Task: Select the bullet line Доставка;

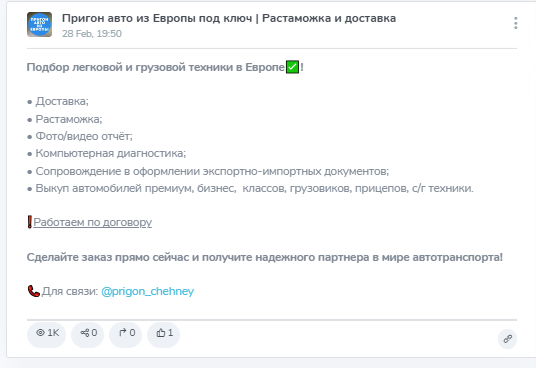Action: click(x=58, y=101)
